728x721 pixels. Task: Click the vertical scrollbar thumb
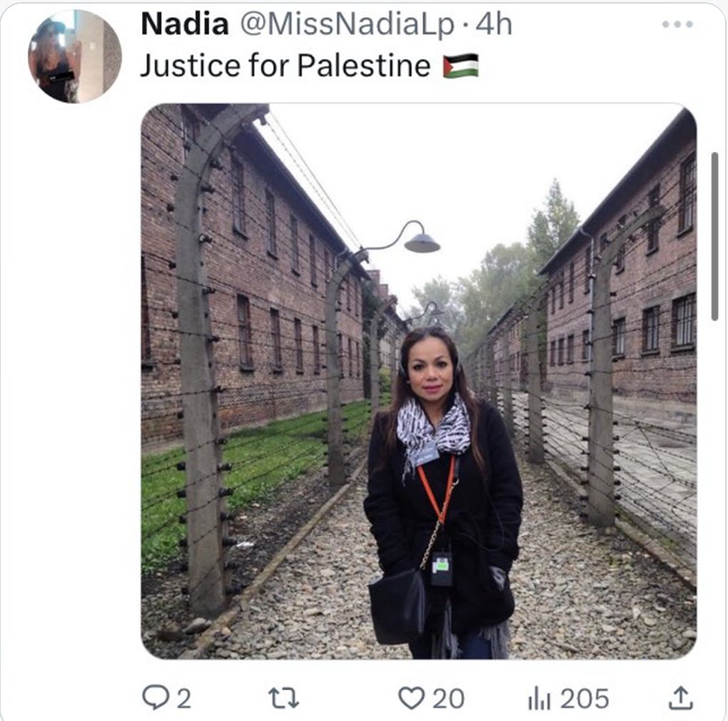click(x=715, y=237)
